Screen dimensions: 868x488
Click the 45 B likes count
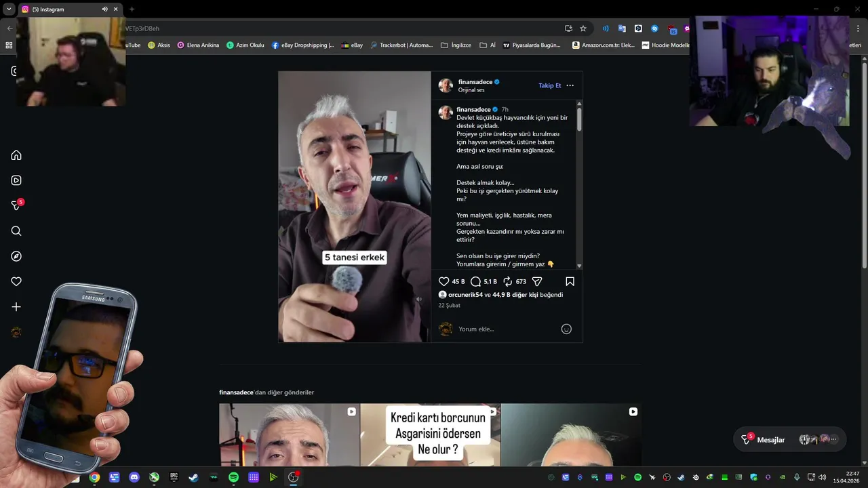tap(458, 281)
